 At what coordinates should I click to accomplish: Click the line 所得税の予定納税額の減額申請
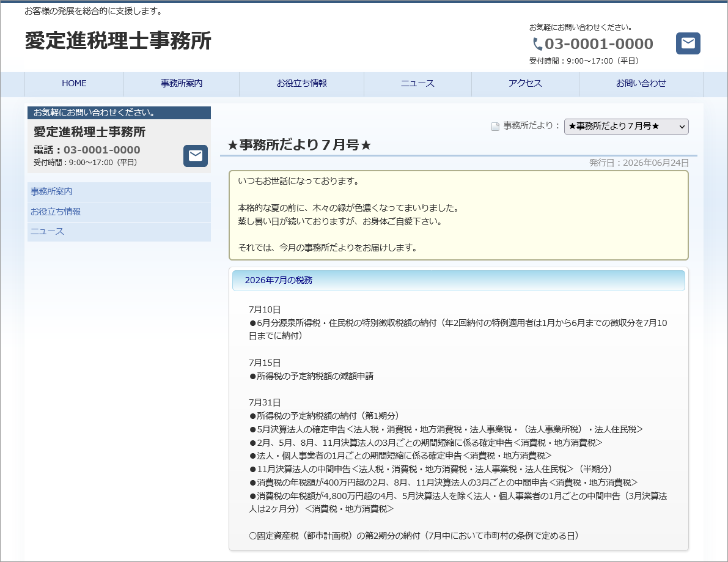click(311, 376)
